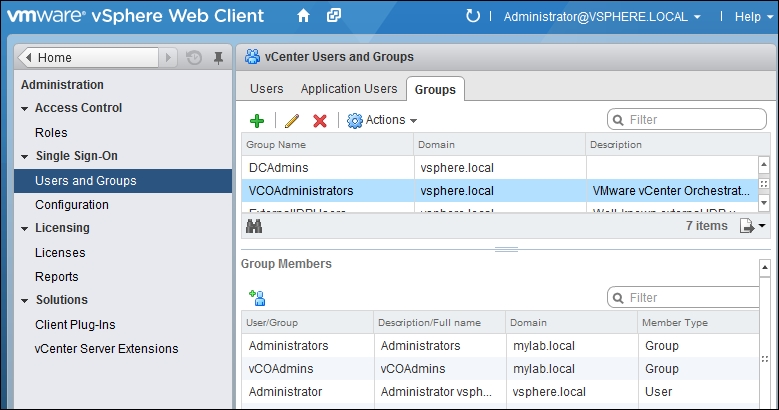Click the groups Filter search field
Viewport: 779px width, 410px height.
point(687,120)
